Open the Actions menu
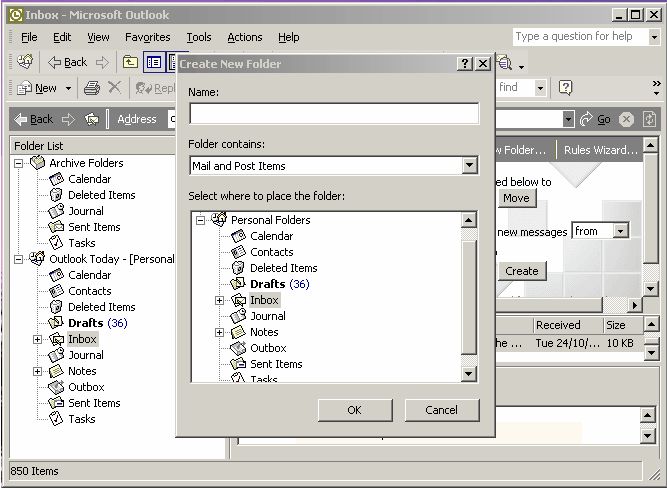This screenshot has height=488, width=667. (x=245, y=37)
